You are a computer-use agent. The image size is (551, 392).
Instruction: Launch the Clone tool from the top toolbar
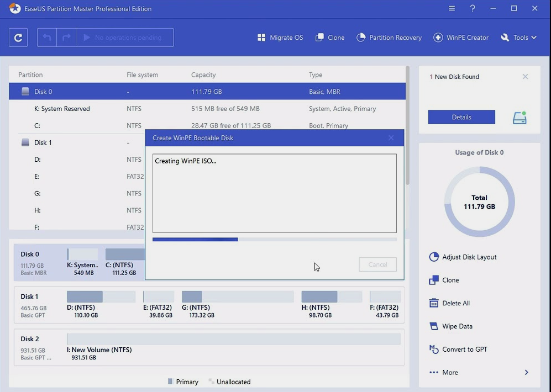[x=329, y=38]
